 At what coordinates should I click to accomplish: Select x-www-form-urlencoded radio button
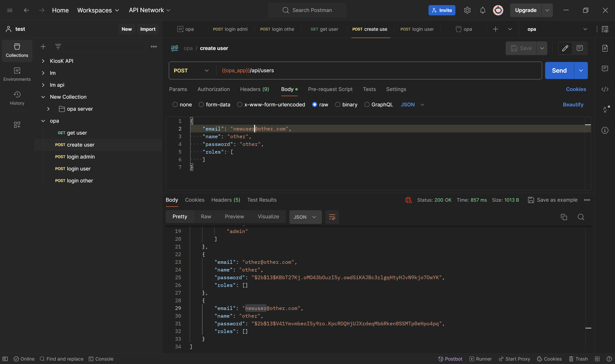tap(240, 105)
